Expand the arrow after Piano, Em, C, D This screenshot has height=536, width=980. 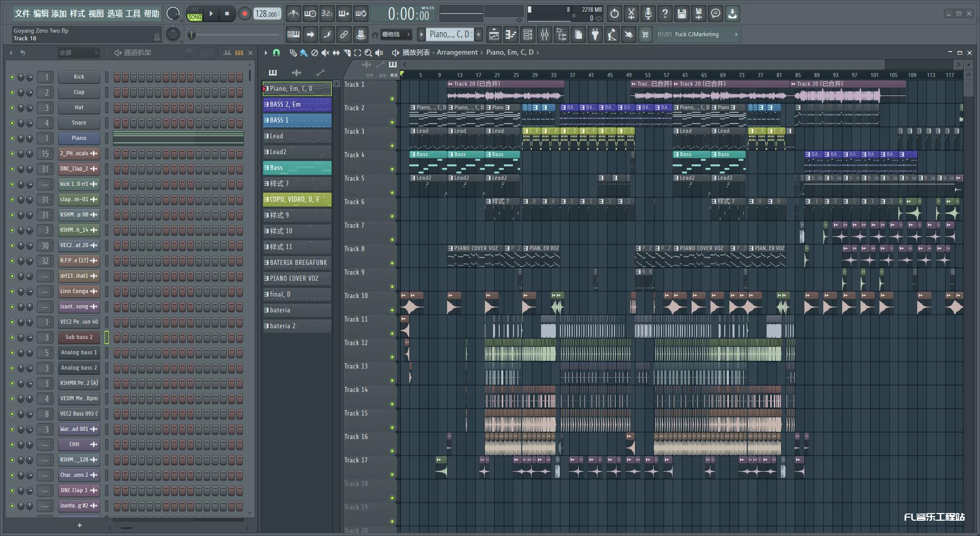[537, 53]
